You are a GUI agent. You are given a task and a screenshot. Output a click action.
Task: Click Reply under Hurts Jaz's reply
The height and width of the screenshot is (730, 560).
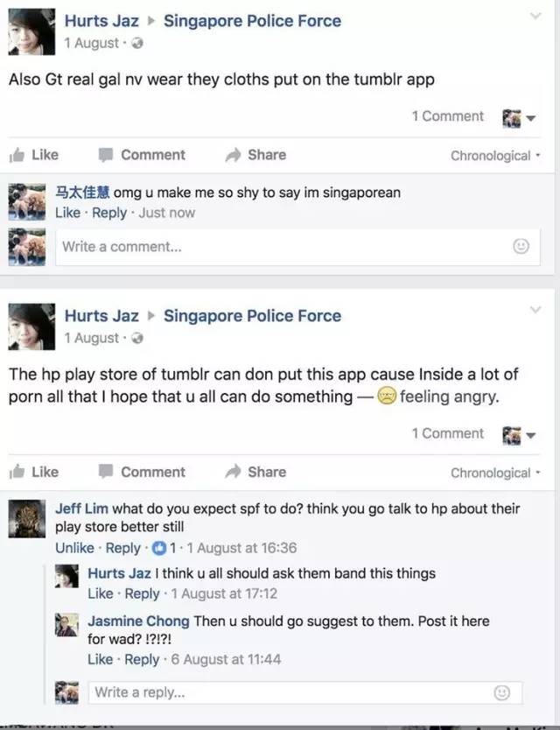[142, 593]
